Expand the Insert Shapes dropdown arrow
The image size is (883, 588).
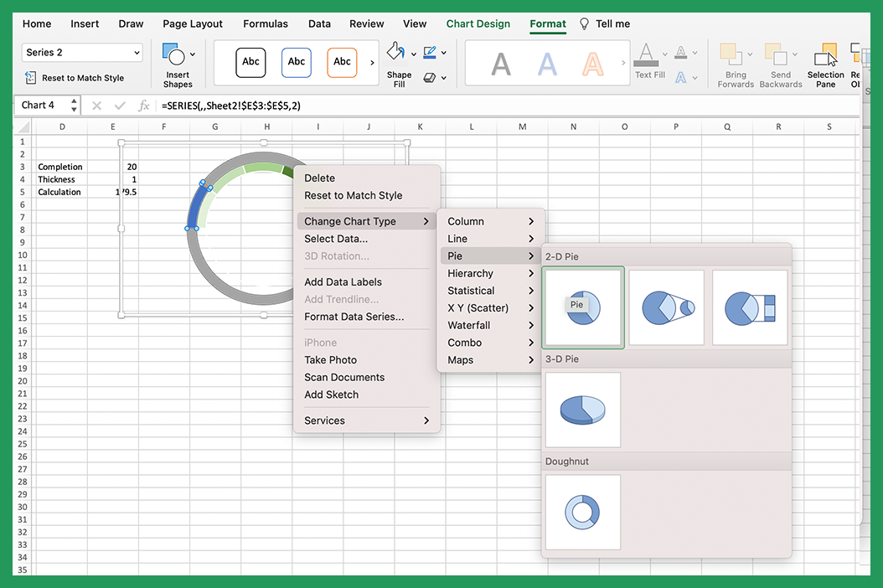tap(193, 54)
